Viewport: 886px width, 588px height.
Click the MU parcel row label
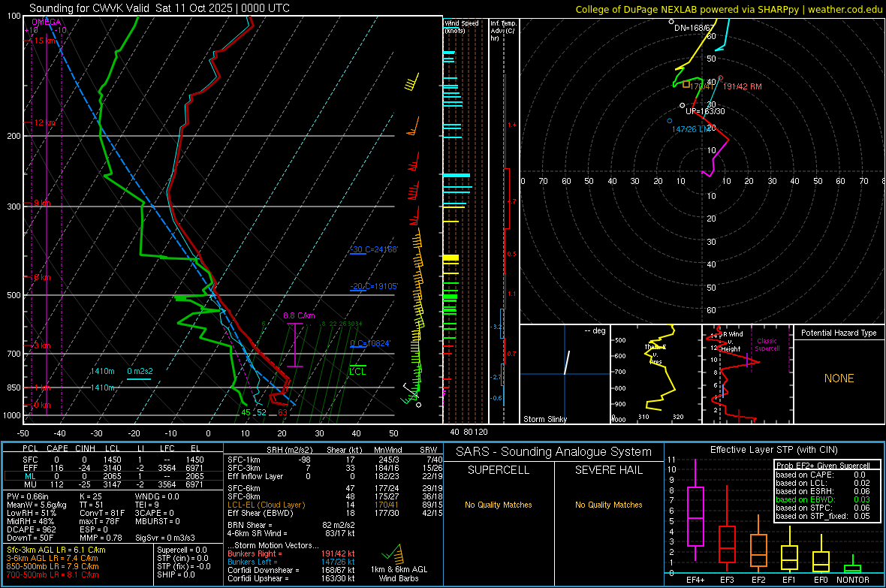[30, 484]
